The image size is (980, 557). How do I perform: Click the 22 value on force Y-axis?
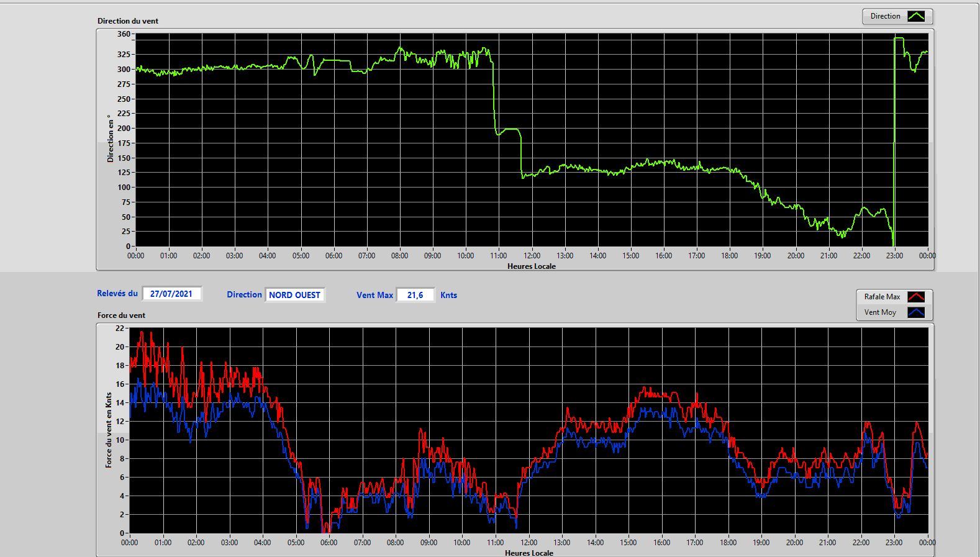[120, 328]
